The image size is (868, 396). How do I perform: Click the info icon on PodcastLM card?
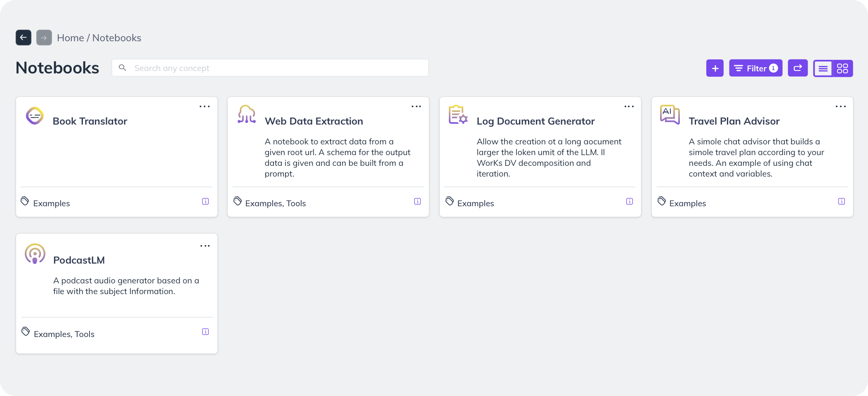click(x=205, y=332)
